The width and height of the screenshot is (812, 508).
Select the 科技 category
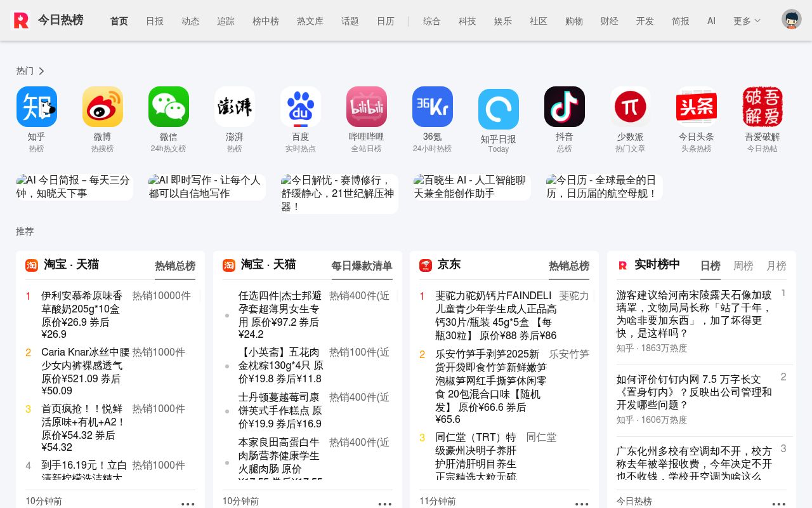click(x=468, y=21)
